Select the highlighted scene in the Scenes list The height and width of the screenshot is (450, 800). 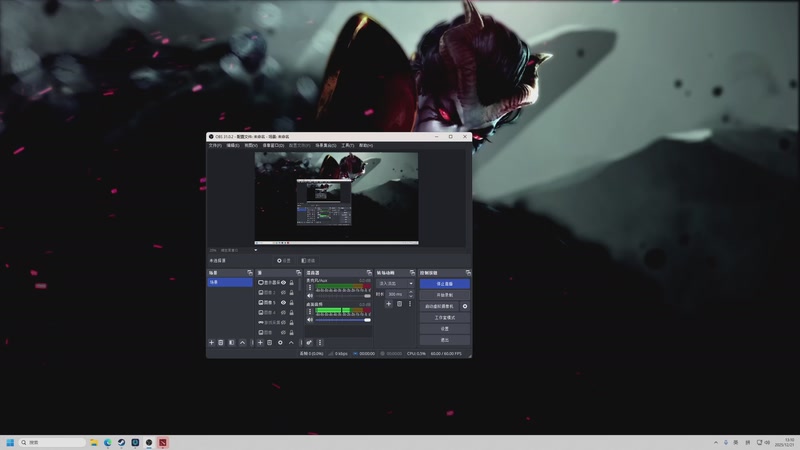tap(230, 282)
